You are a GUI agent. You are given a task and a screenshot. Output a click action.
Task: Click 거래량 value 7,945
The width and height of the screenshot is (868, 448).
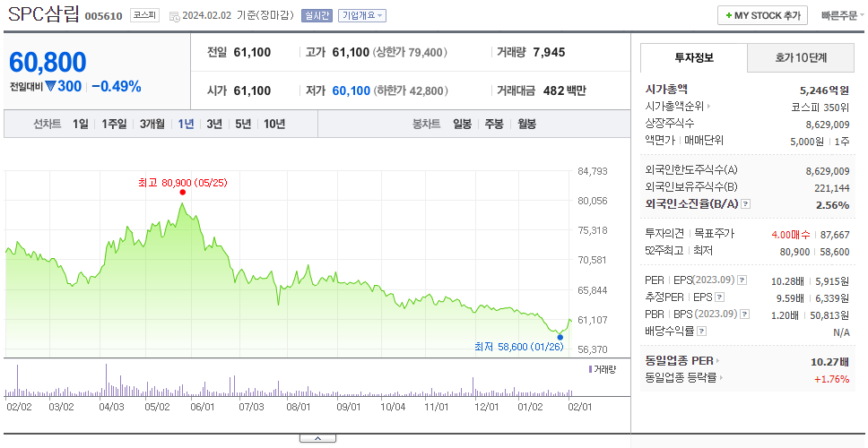[x=549, y=53]
